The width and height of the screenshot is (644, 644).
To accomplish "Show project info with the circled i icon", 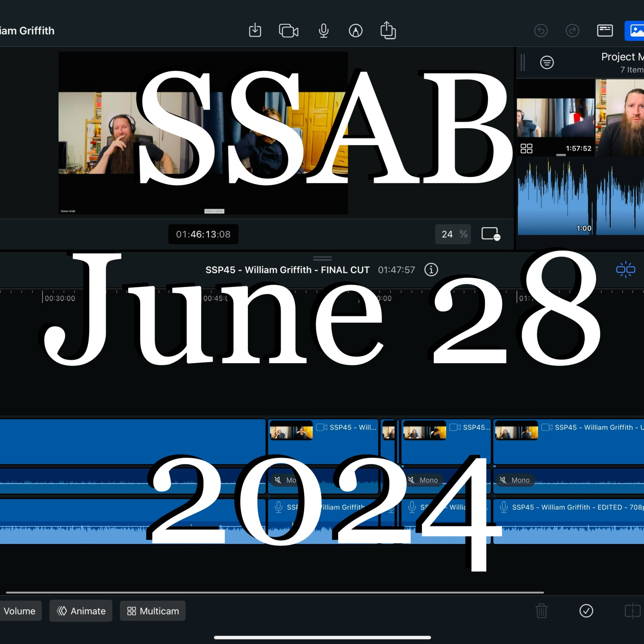I will [431, 269].
